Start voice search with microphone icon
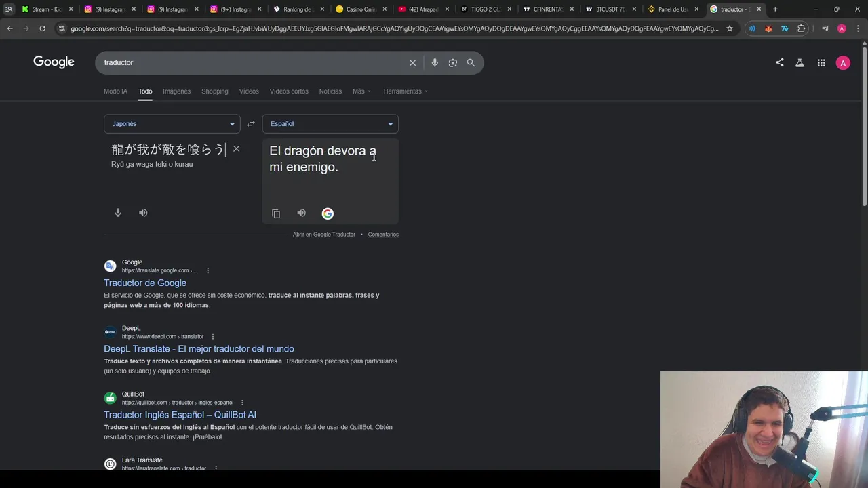This screenshot has height=488, width=868. [435, 62]
